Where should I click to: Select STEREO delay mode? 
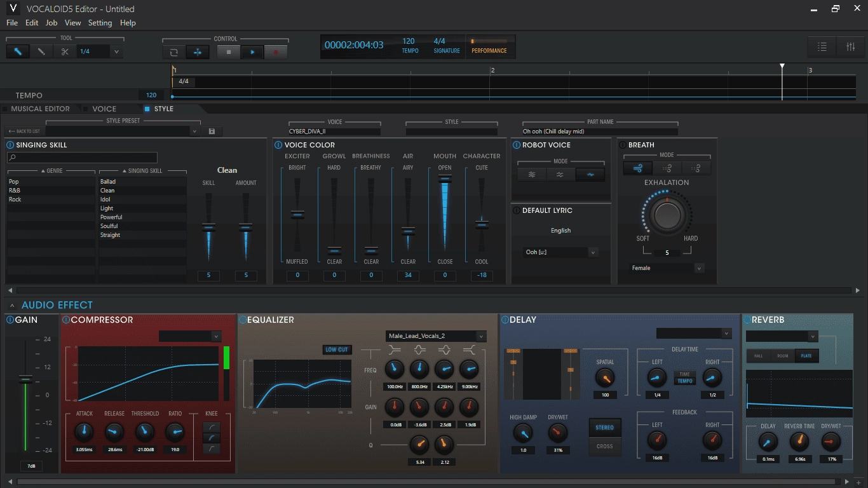tap(605, 428)
